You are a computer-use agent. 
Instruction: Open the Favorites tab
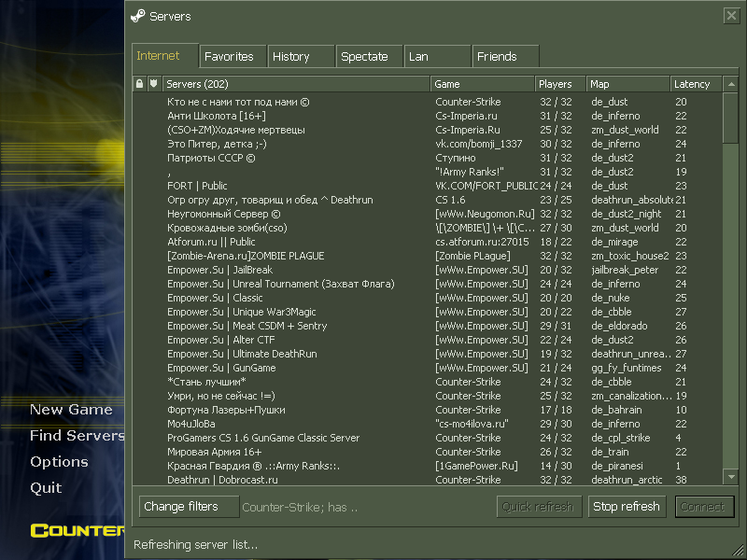pyautogui.click(x=233, y=56)
